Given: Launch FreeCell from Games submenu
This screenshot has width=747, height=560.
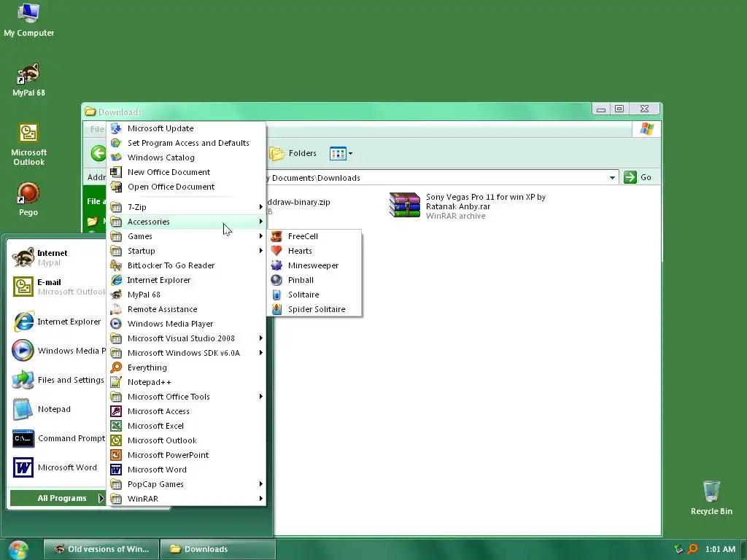Looking at the screenshot, I should tap(315, 236).
